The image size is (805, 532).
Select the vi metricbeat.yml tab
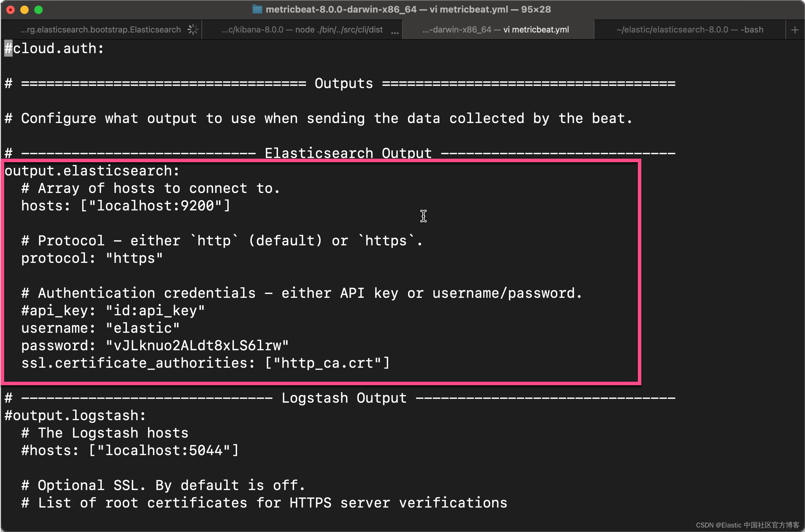[496, 30]
